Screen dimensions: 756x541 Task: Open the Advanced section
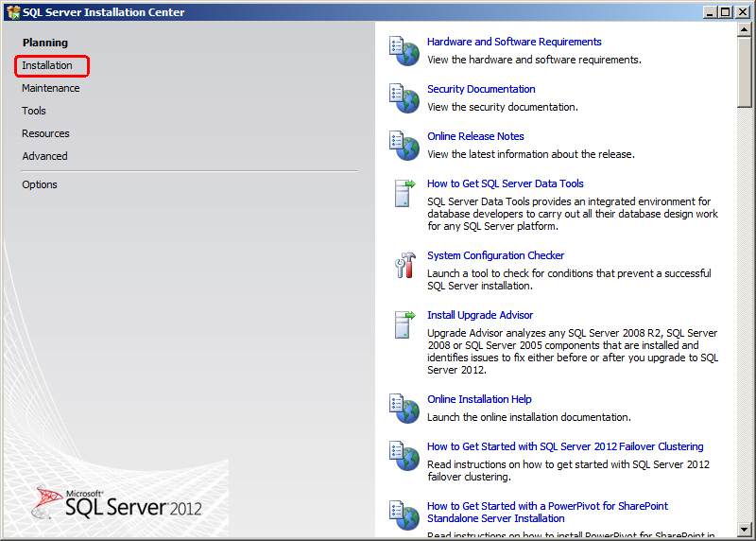[44, 156]
